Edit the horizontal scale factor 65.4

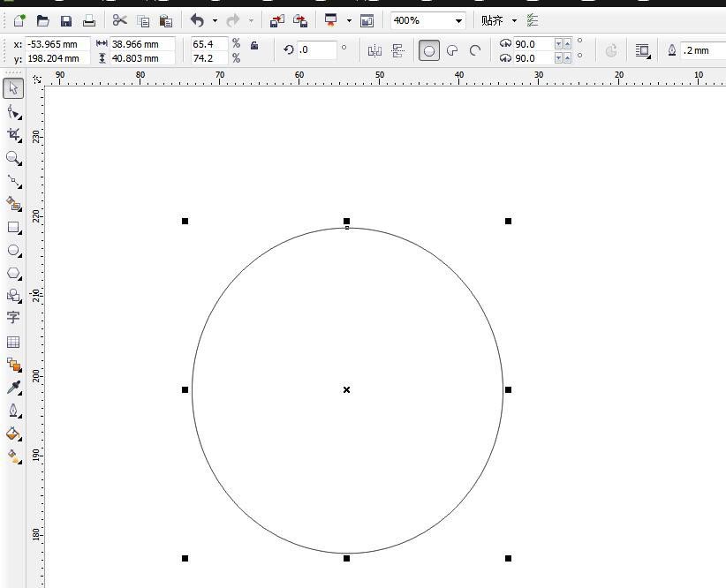pyautogui.click(x=209, y=44)
